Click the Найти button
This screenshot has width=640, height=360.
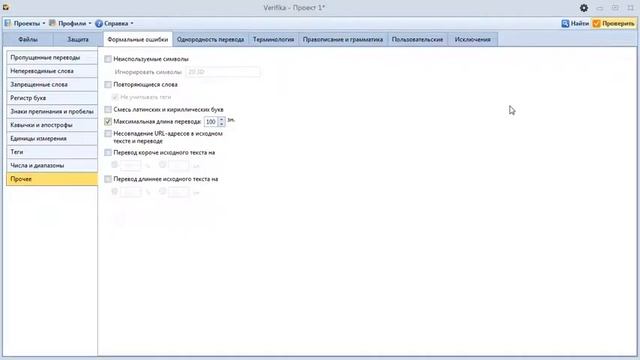click(575, 24)
